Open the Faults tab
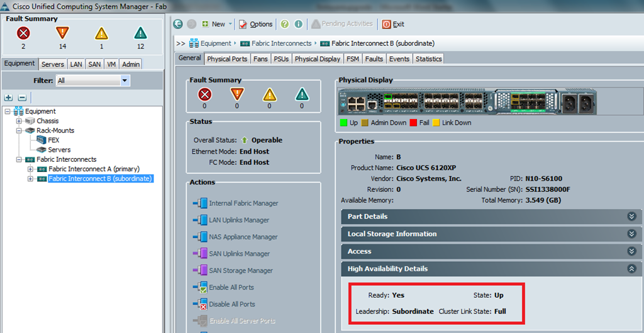This screenshot has height=333, width=644. pos(374,59)
